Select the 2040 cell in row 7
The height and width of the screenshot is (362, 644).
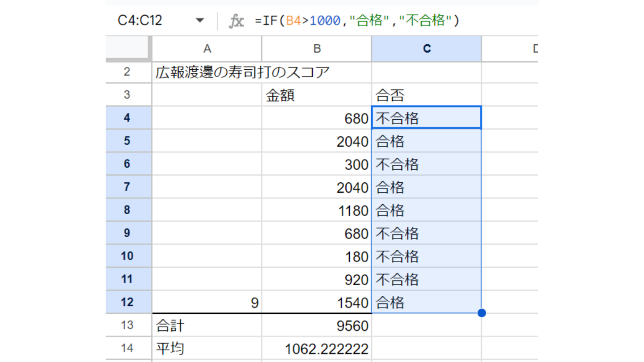[317, 187]
